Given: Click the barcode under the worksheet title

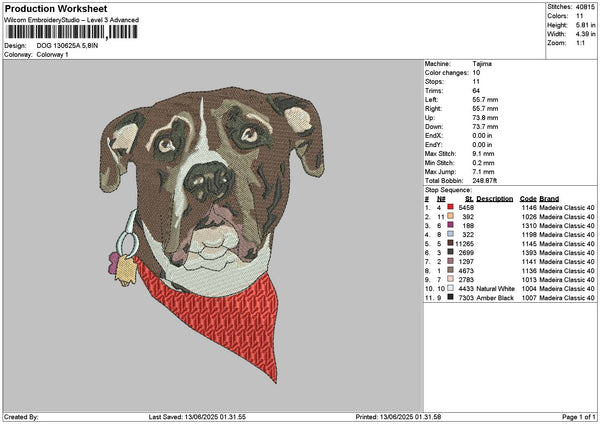Looking at the screenshot, I should pos(56,33).
